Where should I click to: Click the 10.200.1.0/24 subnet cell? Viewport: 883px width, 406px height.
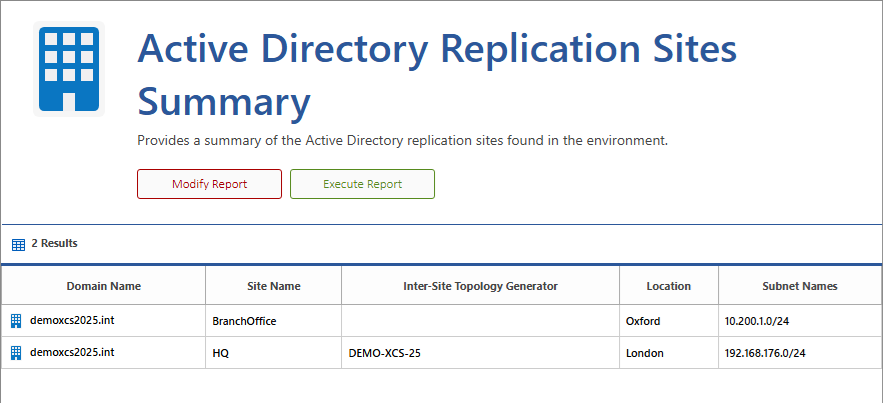point(758,321)
